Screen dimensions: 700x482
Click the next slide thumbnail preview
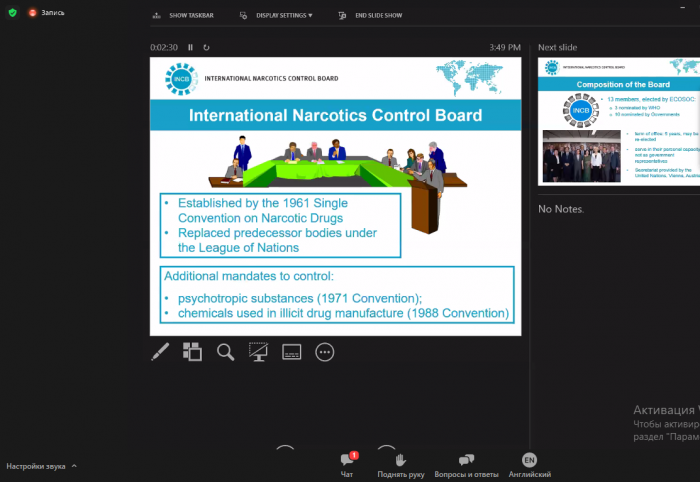coord(618,121)
